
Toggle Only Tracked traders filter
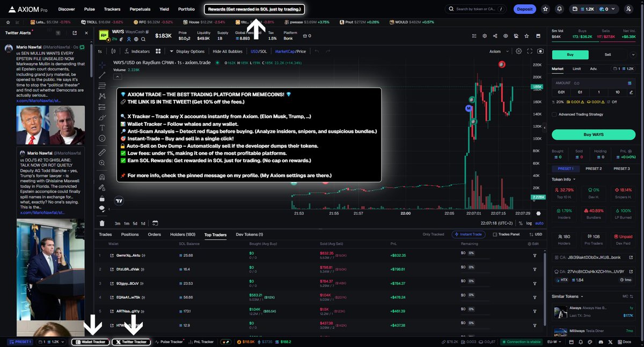click(x=433, y=234)
